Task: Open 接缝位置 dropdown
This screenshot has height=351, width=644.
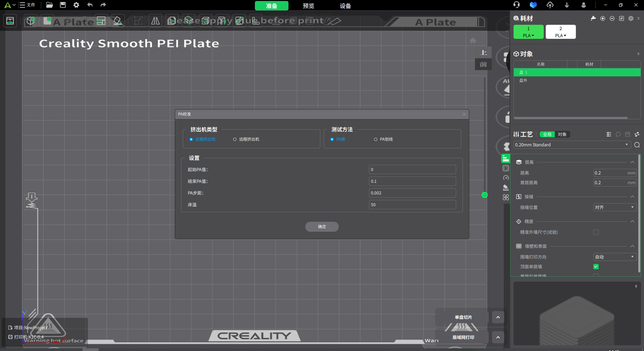Action: coord(615,207)
